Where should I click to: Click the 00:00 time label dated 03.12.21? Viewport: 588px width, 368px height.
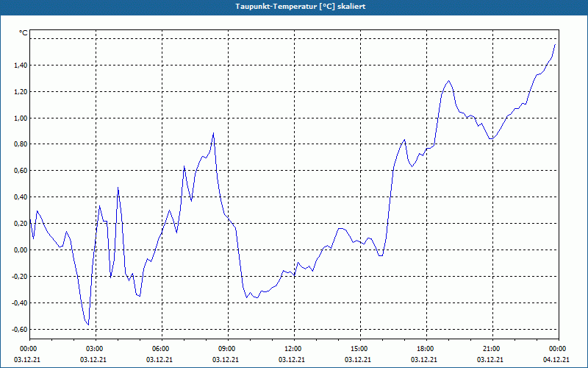27,349
